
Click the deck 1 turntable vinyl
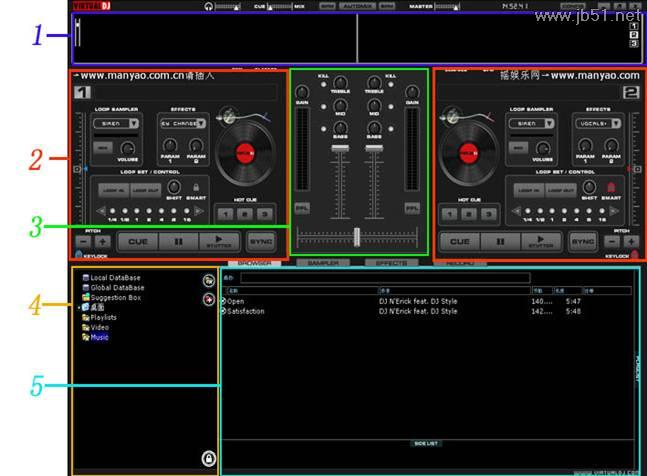(246, 153)
